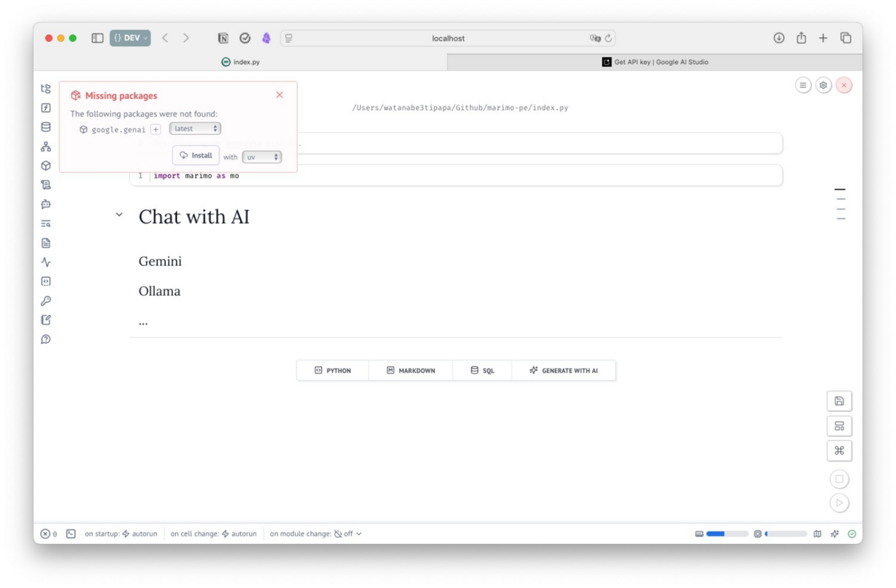This screenshot has height=588, width=896.
Task: Toggle on startup autorun setting
Action: coord(121,533)
